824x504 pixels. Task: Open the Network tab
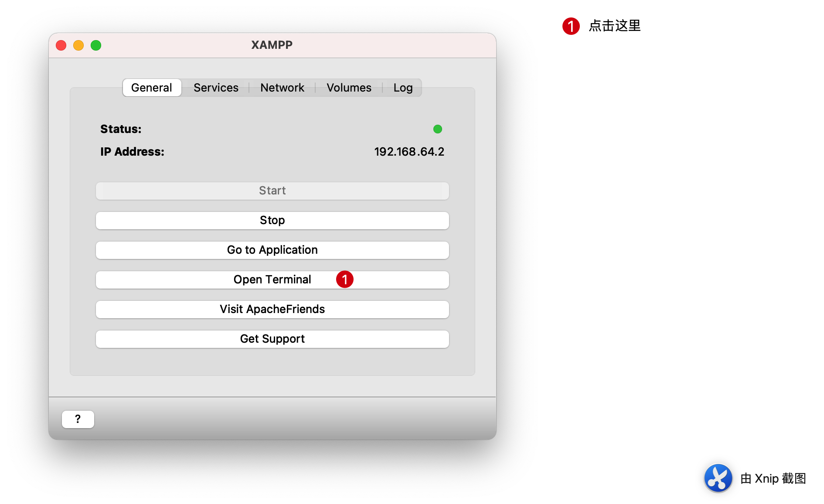click(282, 88)
